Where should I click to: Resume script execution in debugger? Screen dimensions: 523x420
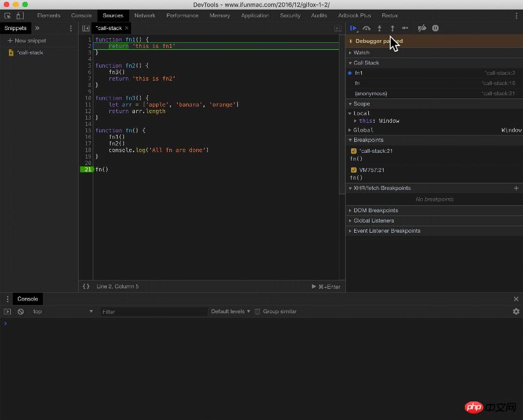(353, 28)
